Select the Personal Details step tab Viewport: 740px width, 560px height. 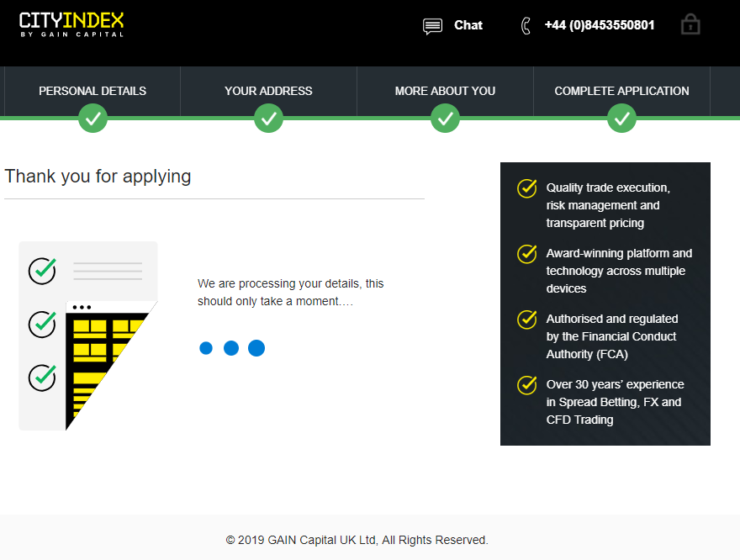pos(92,91)
